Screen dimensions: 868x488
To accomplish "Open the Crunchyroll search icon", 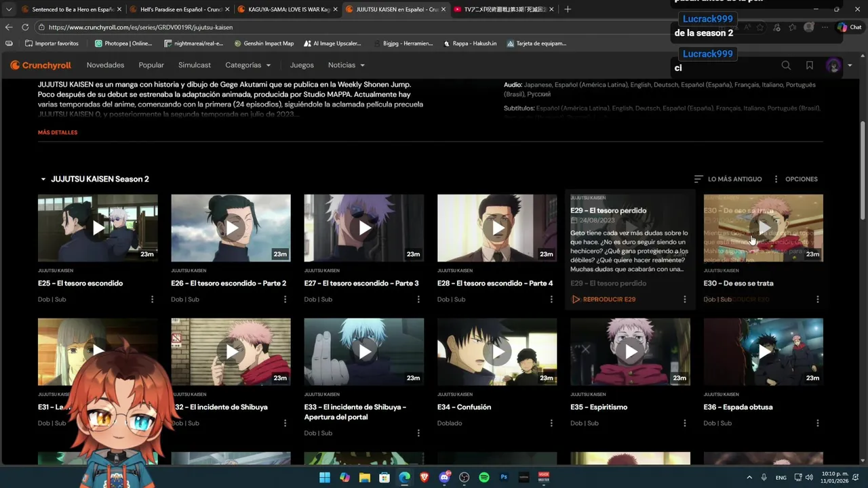I will [x=786, y=65].
